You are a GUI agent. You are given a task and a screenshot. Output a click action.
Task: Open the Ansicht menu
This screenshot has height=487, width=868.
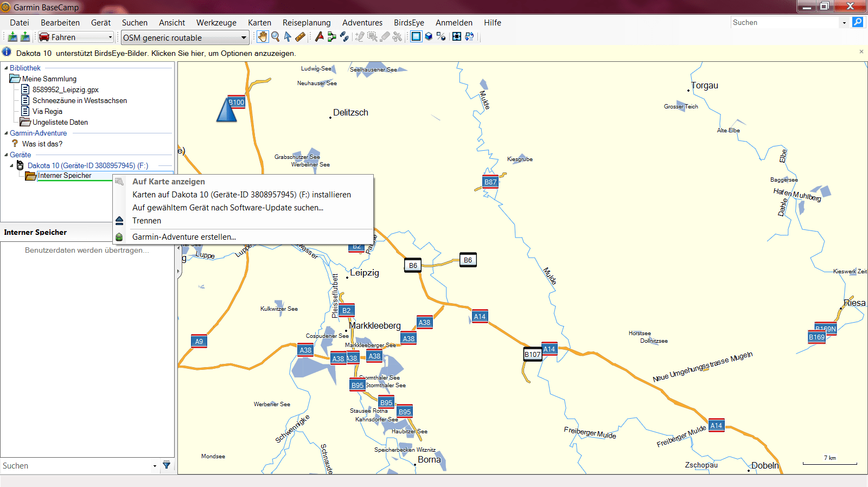pyautogui.click(x=172, y=23)
